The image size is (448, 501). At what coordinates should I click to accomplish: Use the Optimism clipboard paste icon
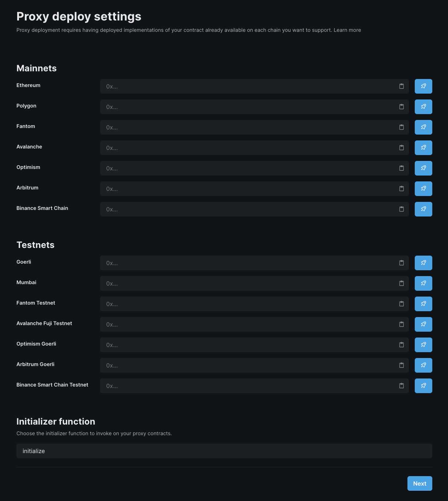click(402, 168)
